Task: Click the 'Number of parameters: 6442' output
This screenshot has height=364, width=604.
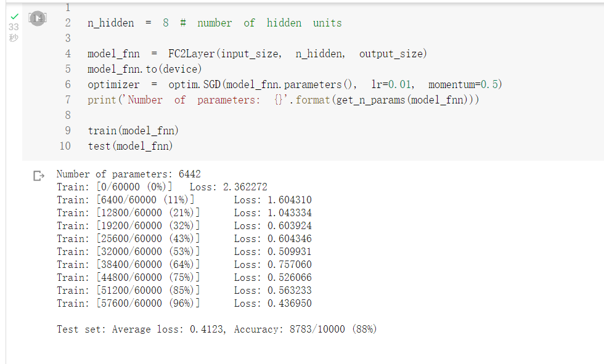Action: (x=128, y=174)
